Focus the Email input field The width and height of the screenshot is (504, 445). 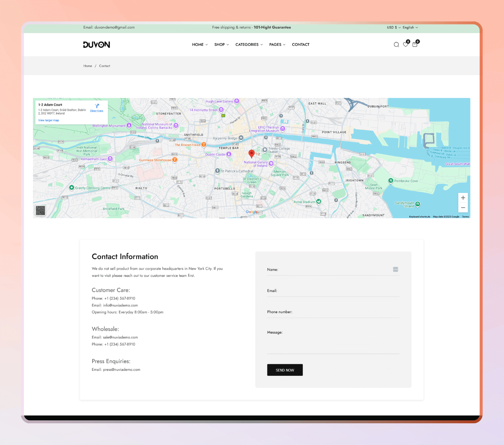click(333, 291)
